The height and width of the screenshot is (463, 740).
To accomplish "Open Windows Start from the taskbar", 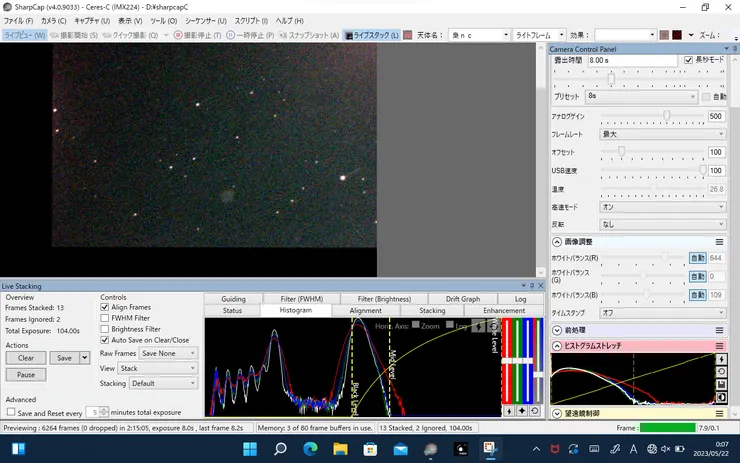I will click(250, 449).
